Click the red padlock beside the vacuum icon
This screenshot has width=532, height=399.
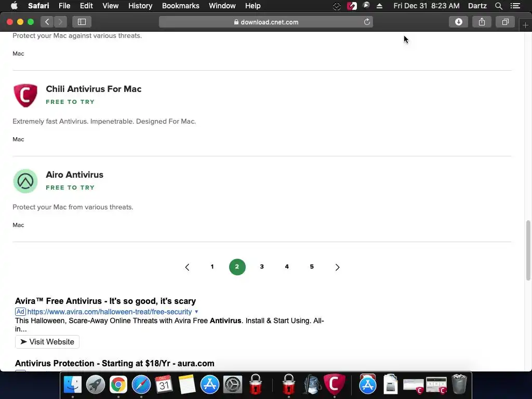click(x=289, y=385)
